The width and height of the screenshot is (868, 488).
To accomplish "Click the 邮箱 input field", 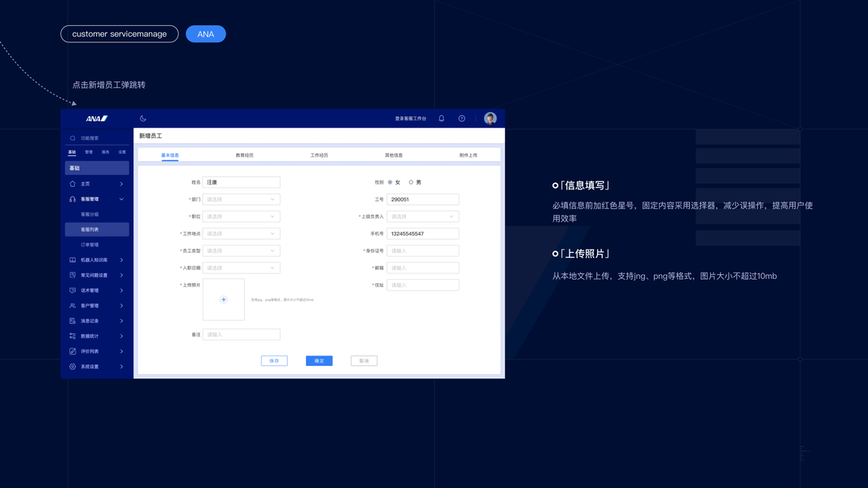I will [x=423, y=268].
